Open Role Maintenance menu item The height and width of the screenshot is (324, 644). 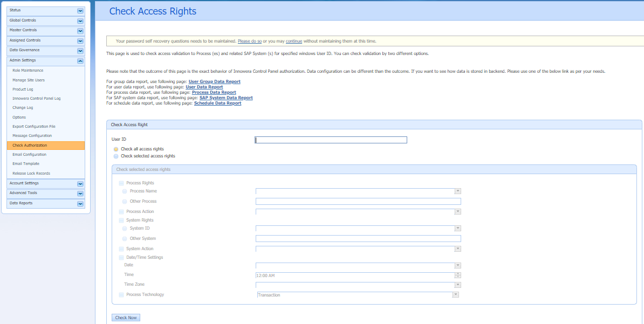coord(28,71)
